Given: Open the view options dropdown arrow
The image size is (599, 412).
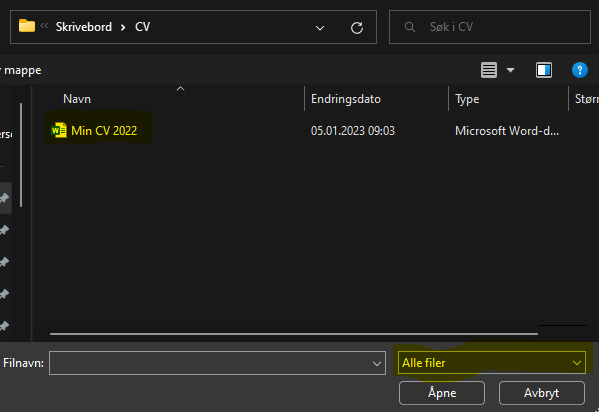Looking at the screenshot, I should point(510,70).
